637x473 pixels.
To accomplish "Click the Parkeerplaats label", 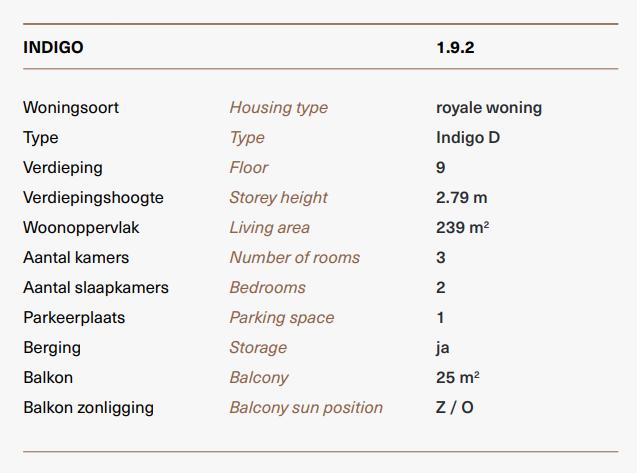I will pos(74,318).
